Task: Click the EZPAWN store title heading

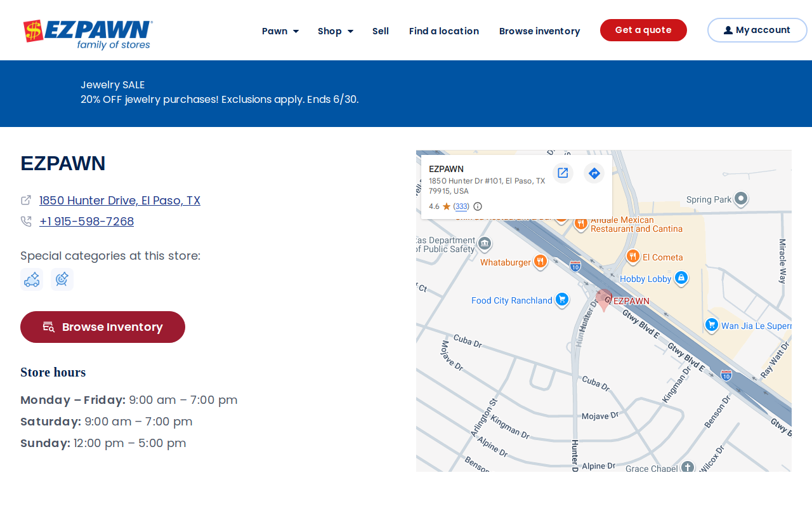Action: pos(63,163)
